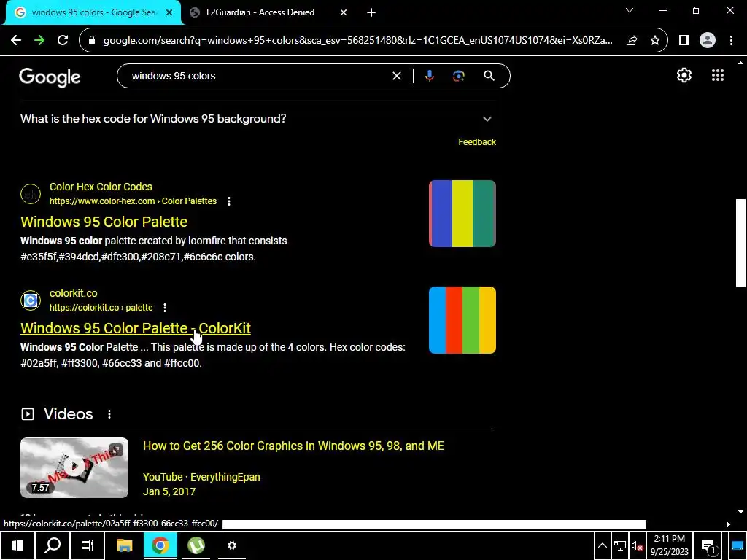Viewport: 747px width, 560px height.
Task: Go to Google homepage via logo
Action: pos(50,77)
